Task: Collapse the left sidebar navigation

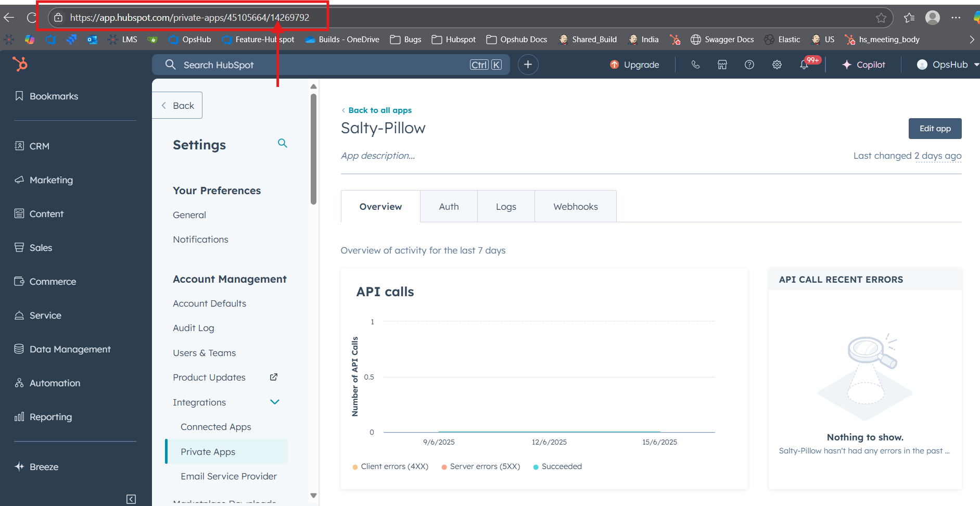Action: tap(131, 499)
